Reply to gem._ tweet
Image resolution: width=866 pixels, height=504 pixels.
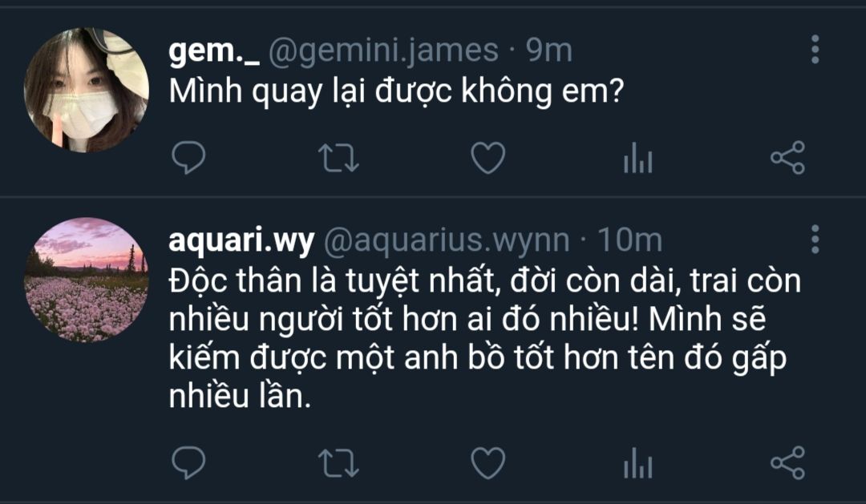(188, 157)
